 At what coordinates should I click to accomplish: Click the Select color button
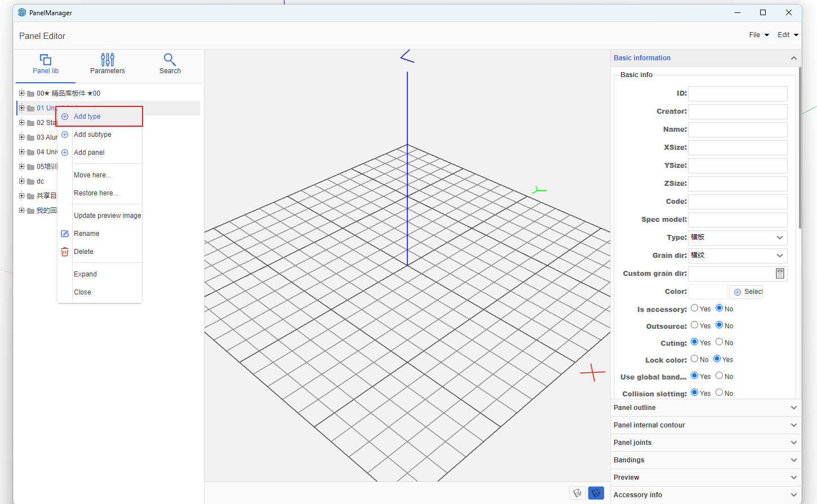tap(746, 292)
